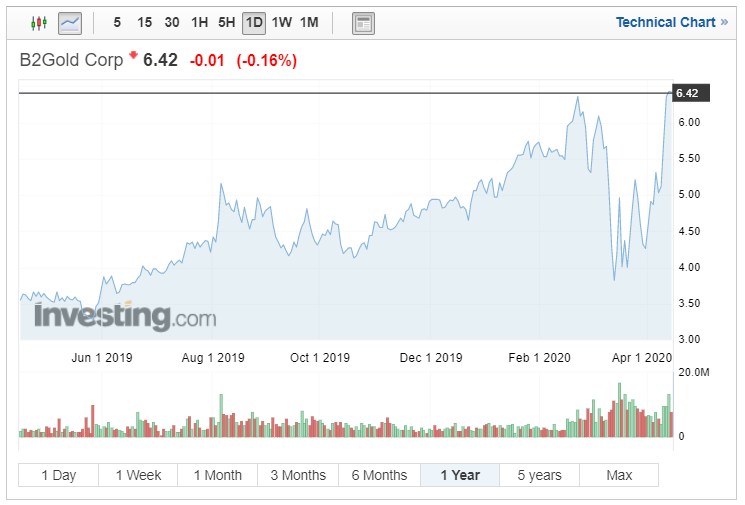Switch to the 6 Months range
This screenshot has height=505, width=745.
379,475
